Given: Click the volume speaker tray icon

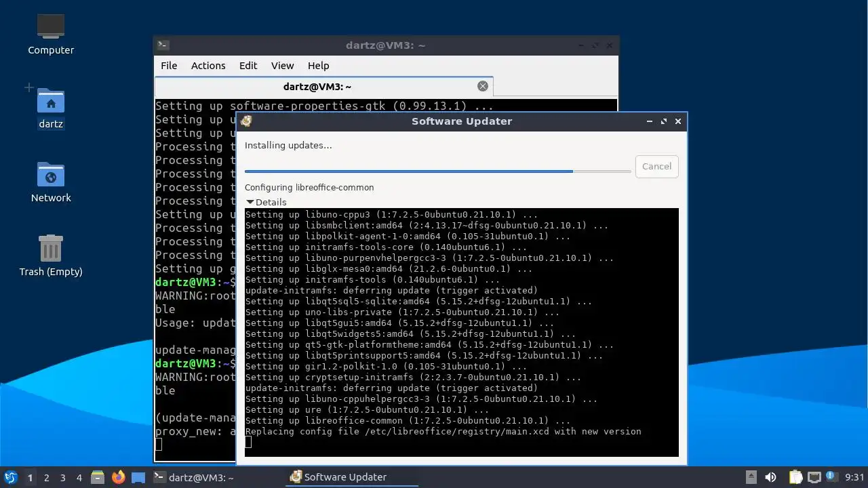Looking at the screenshot, I should click(x=771, y=477).
